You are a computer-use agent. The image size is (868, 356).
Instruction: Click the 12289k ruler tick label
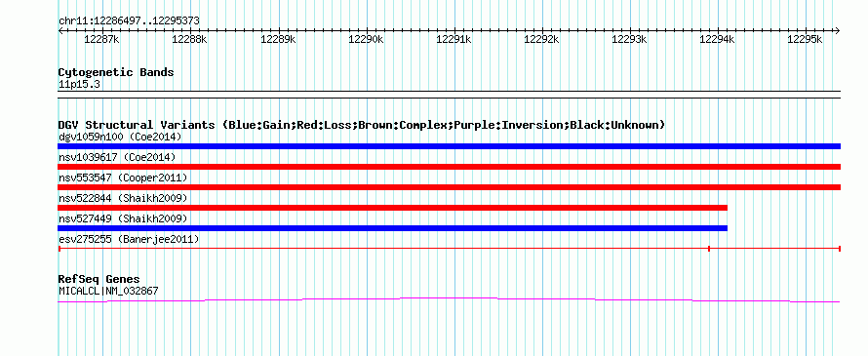[x=278, y=39]
